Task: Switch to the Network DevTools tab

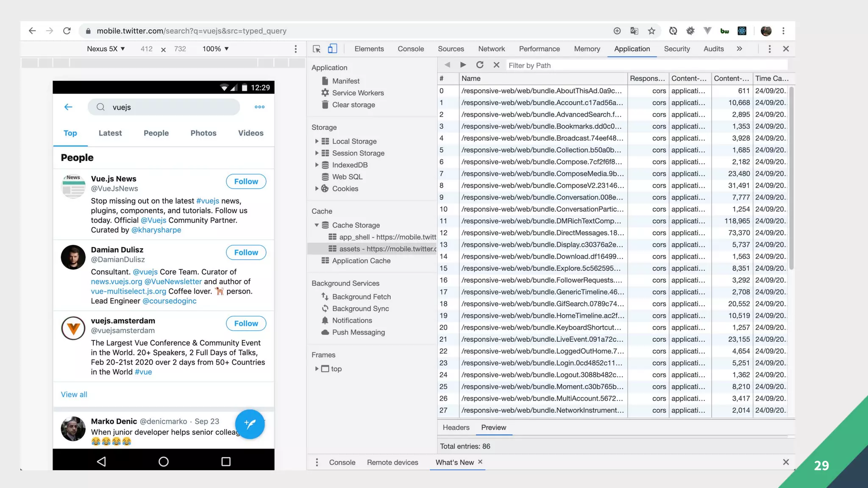Action: (x=491, y=49)
